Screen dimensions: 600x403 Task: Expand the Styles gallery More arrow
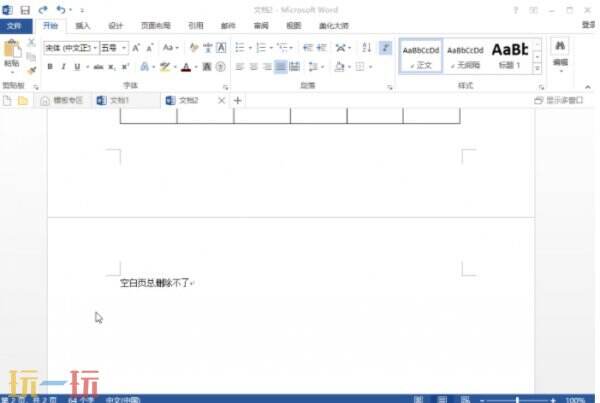(x=537, y=68)
